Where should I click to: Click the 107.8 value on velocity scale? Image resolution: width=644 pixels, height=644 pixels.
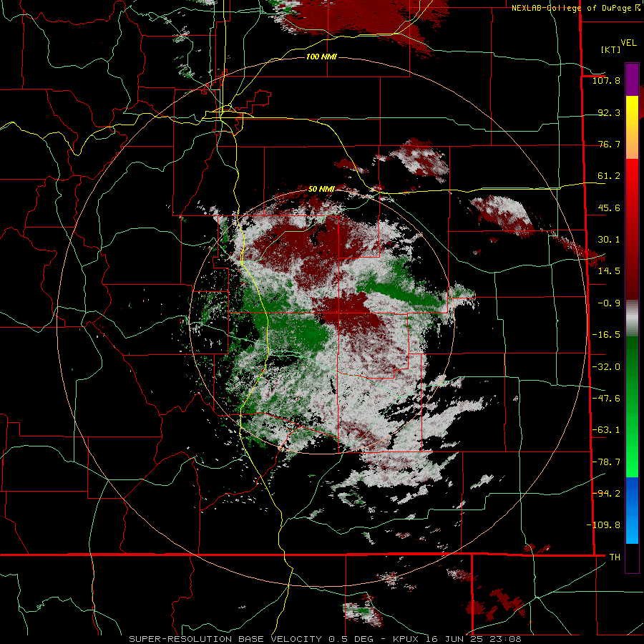pos(606,80)
